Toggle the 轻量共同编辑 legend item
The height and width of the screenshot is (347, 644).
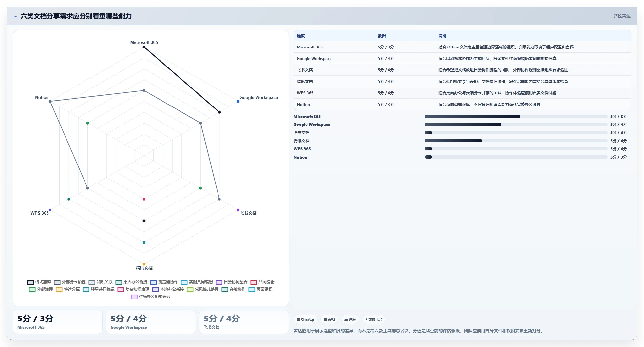point(99,289)
